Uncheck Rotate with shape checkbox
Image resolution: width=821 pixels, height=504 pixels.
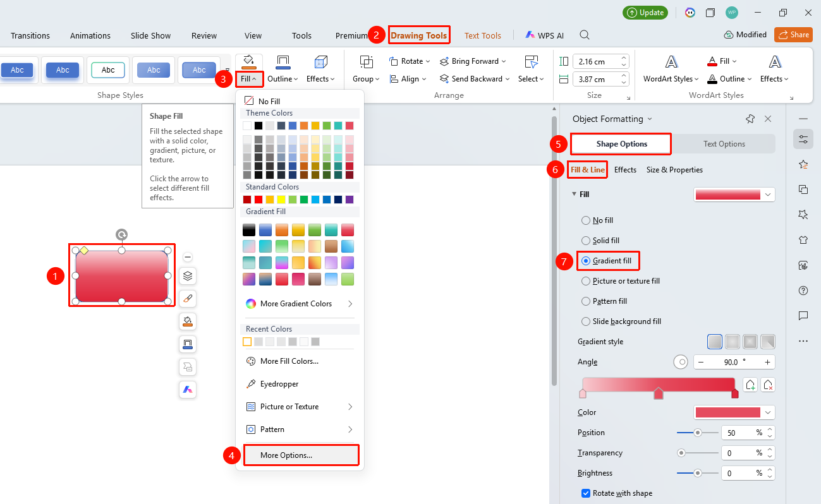tap(585, 493)
